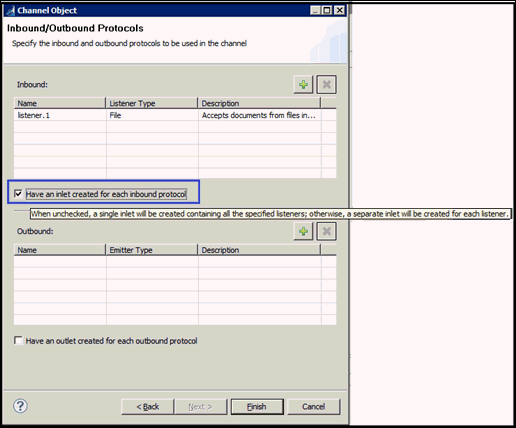
Task: Go to previous step with Back button
Action: click(x=147, y=407)
